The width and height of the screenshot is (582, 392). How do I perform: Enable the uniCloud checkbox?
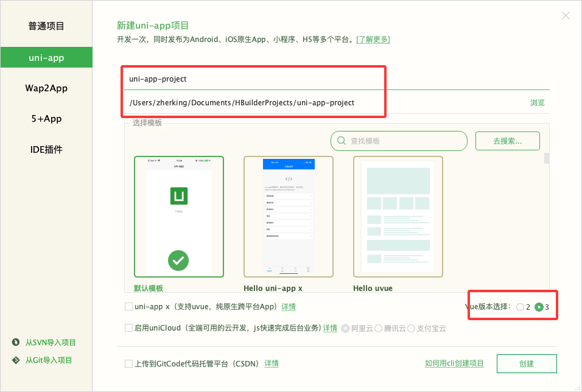pos(128,328)
